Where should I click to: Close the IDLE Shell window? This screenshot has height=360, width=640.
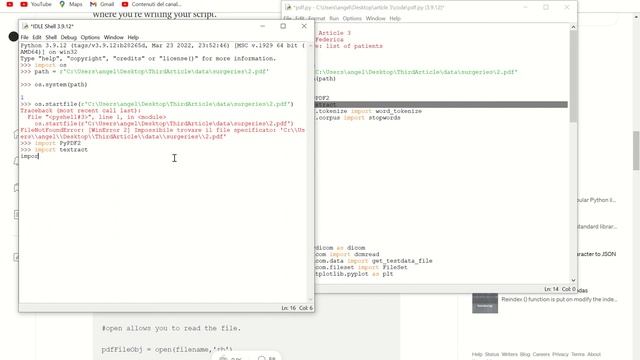coord(304,26)
